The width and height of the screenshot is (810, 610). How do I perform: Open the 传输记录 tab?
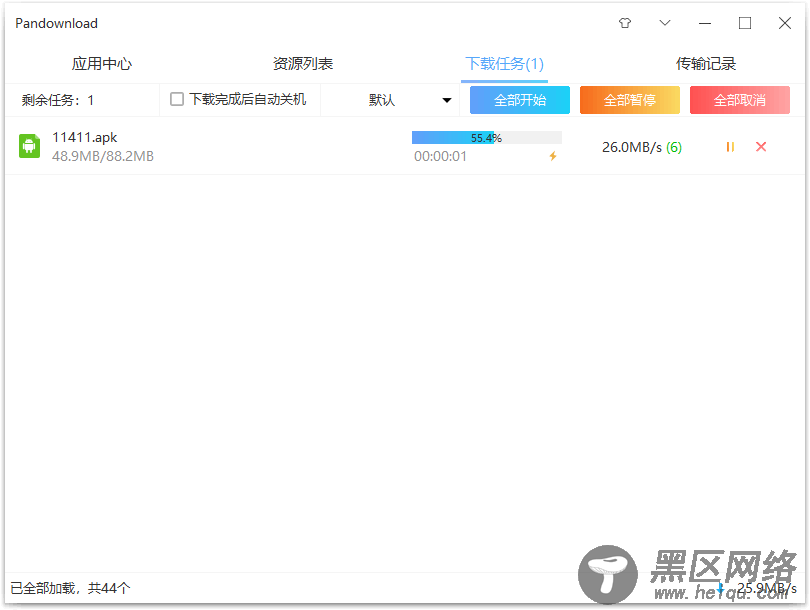point(706,64)
